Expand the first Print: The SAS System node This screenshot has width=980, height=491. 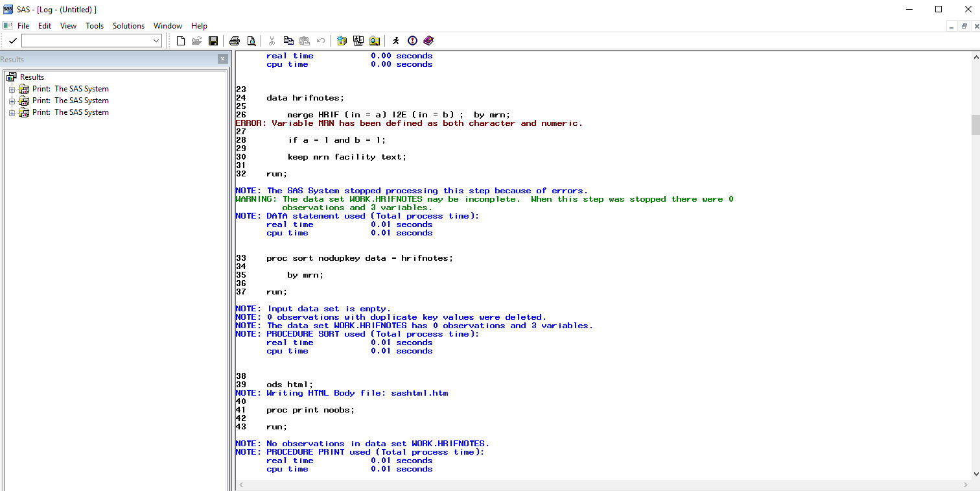11,89
